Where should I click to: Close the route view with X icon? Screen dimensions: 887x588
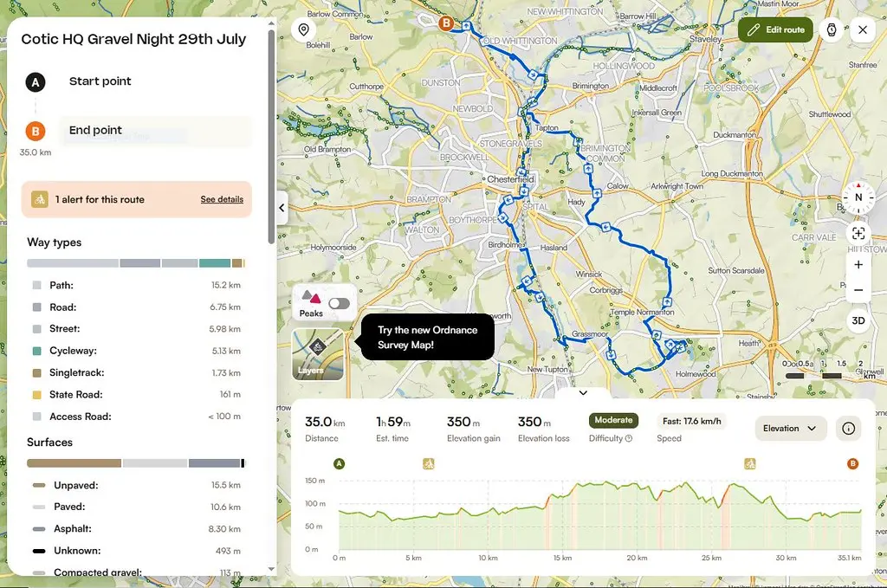[x=863, y=29]
